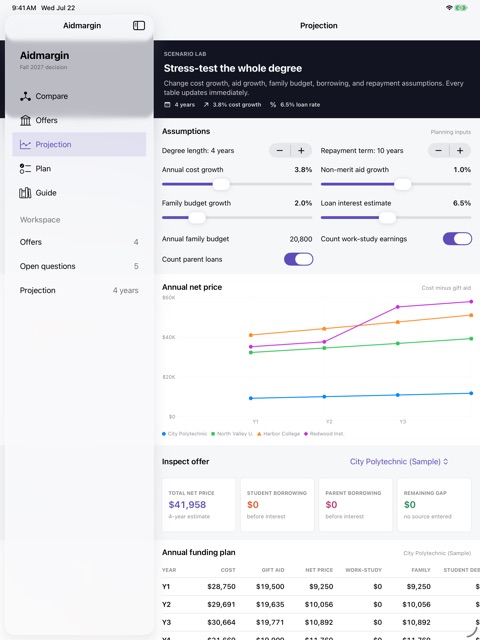Open Workspace Offers row showing 4
This screenshot has width=480, height=640.
[79, 242]
